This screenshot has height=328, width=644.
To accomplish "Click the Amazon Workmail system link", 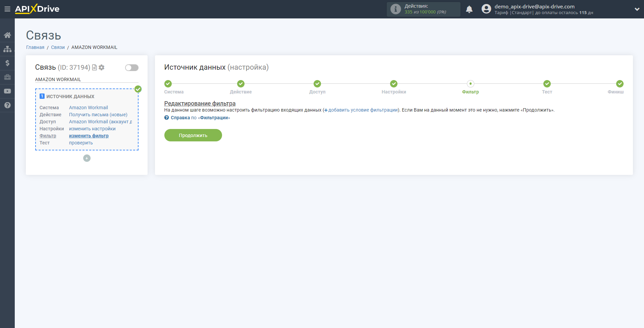I will point(89,108).
